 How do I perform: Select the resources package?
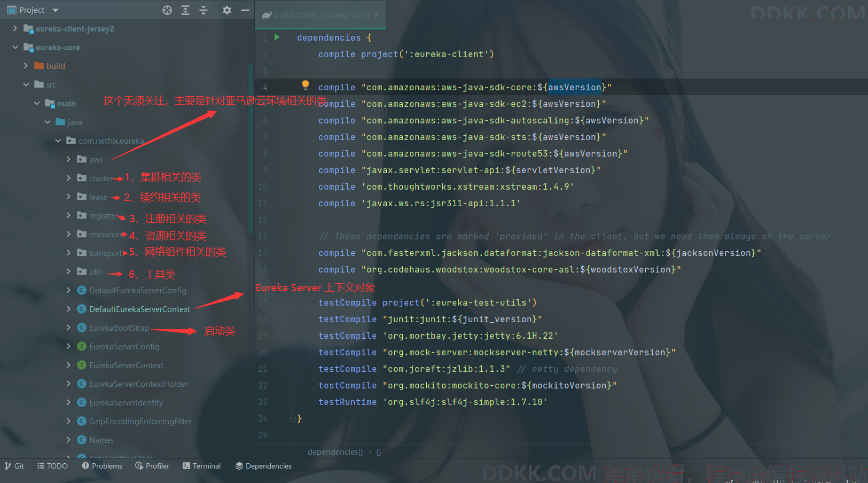pos(105,234)
